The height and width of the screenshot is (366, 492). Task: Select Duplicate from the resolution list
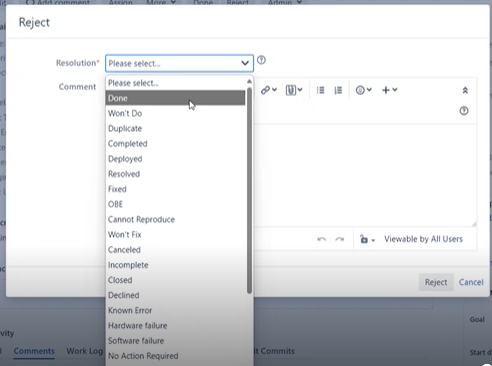pos(176,128)
